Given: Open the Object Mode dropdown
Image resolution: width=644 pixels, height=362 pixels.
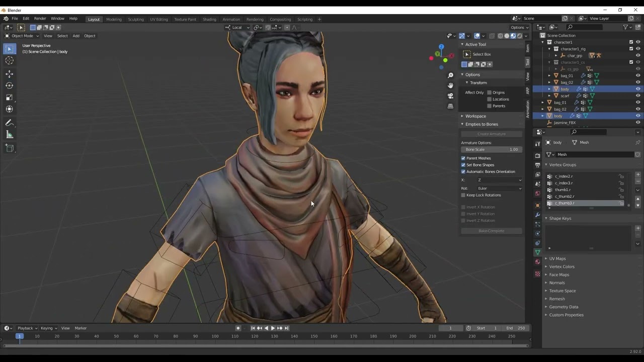Looking at the screenshot, I should [x=22, y=36].
